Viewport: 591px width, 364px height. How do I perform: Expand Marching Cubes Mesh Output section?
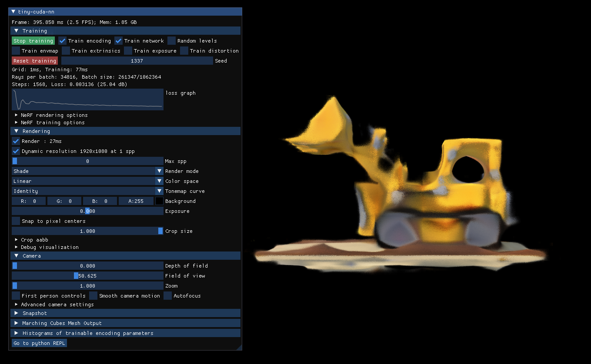(x=125, y=323)
